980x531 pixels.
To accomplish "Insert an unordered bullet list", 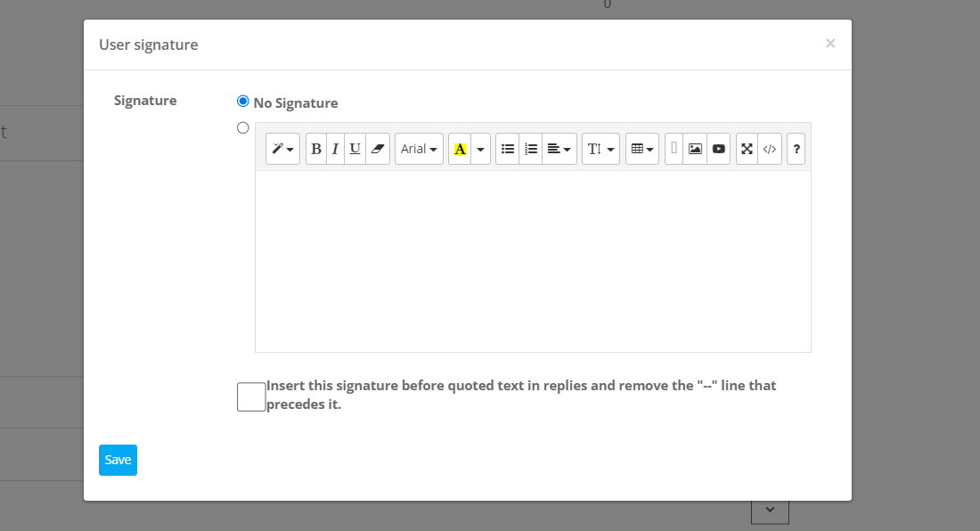I will tap(508, 149).
